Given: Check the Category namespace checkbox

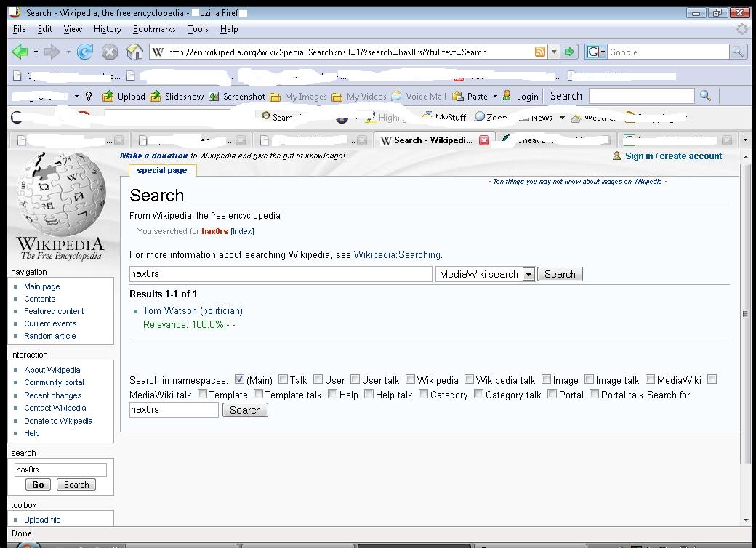Looking at the screenshot, I should pos(423,394).
